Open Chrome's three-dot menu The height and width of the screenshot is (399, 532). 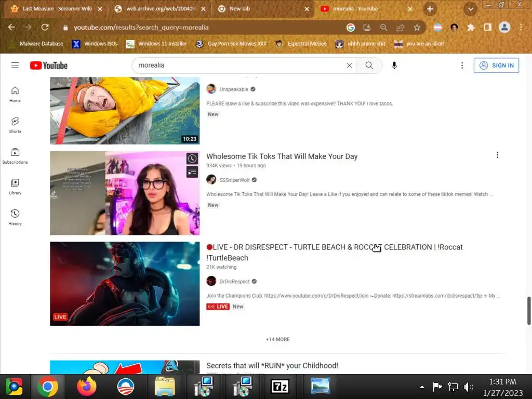point(521,28)
